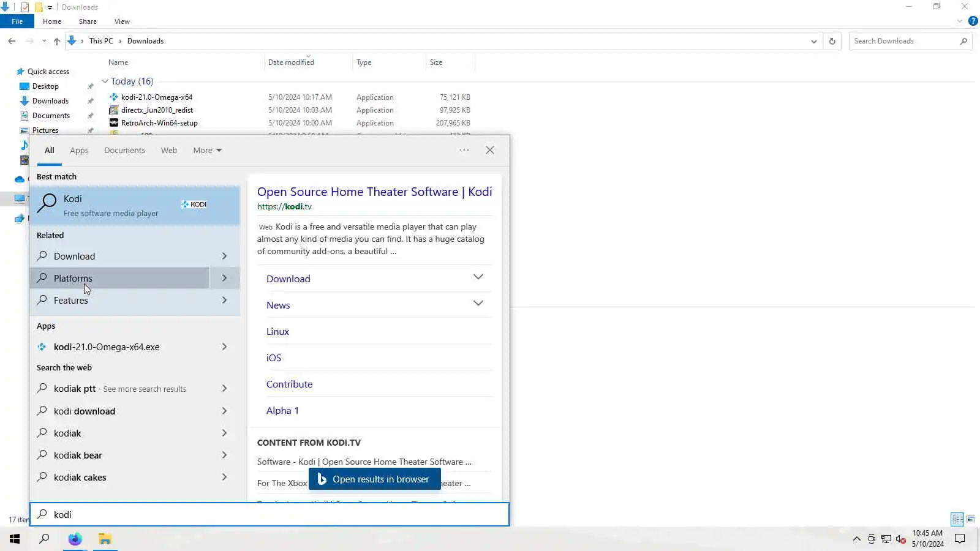Click Pictures in Quick access
This screenshot has width=980, height=551.
(x=45, y=130)
